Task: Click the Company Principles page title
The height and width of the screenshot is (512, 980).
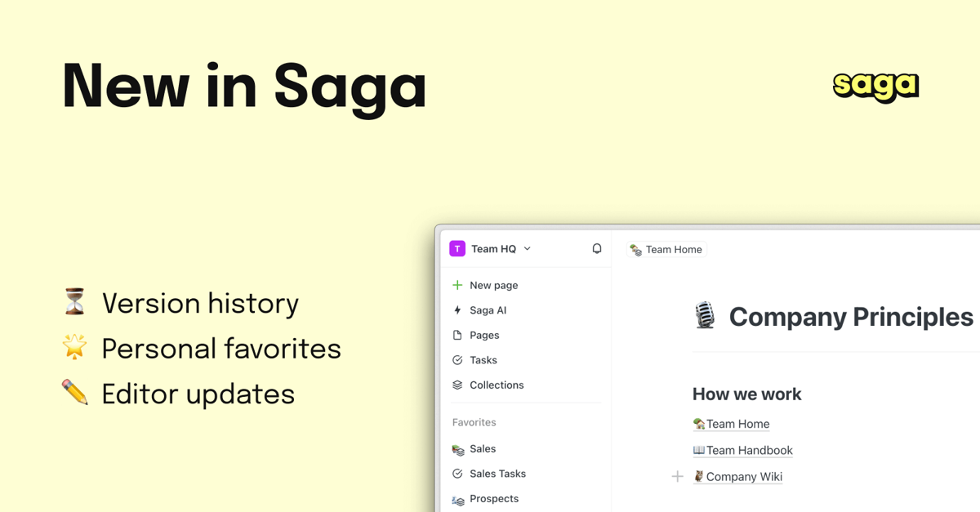Action: click(x=851, y=317)
